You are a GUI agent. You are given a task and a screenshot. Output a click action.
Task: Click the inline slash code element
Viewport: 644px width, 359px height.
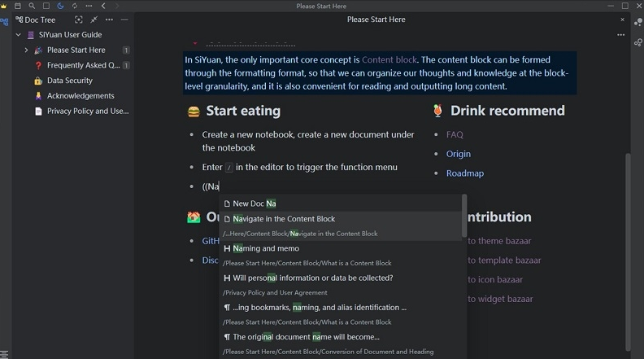[x=228, y=168]
